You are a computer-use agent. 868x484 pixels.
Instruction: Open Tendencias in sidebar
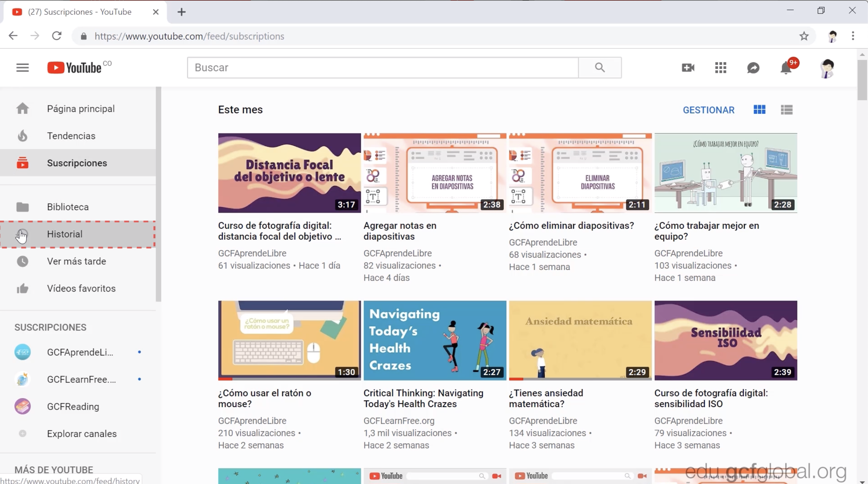click(78, 136)
